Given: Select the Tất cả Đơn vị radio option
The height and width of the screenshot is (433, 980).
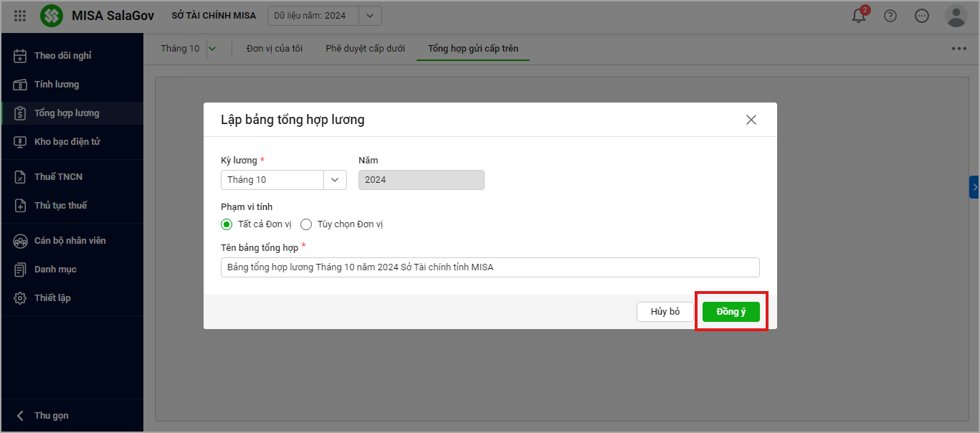Looking at the screenshot, I should 227,224.
